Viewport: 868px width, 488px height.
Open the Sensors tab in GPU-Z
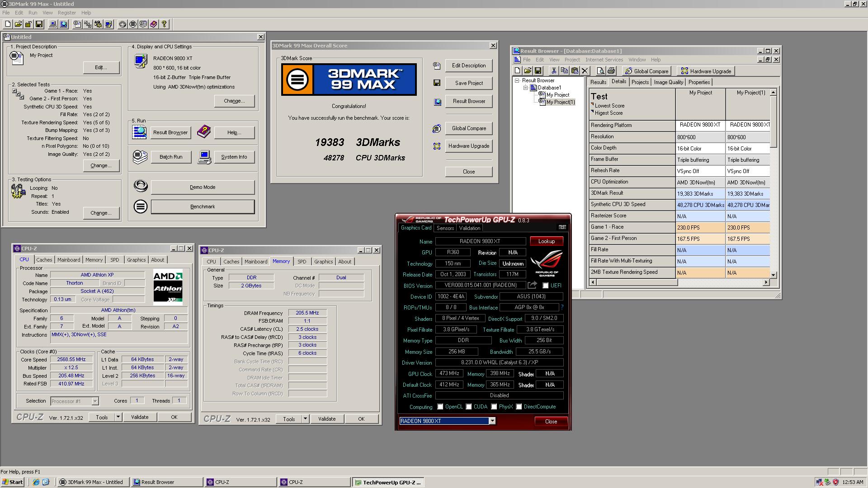point(445,228)
